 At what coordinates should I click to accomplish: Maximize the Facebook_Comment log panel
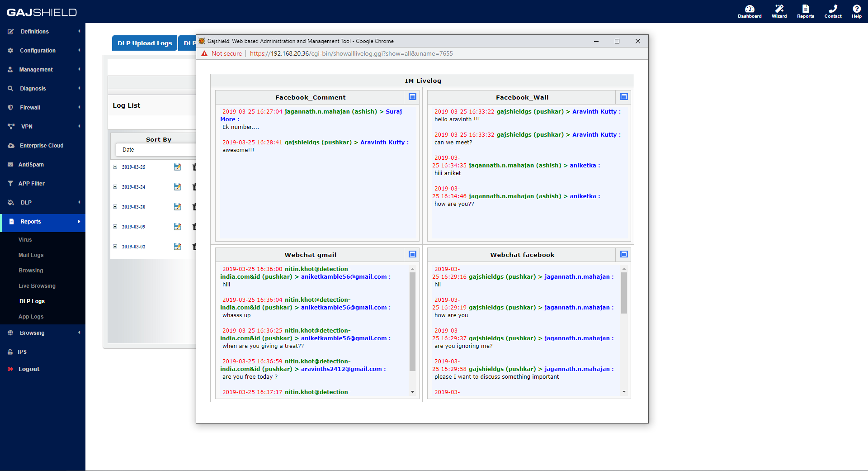[412, 97]
